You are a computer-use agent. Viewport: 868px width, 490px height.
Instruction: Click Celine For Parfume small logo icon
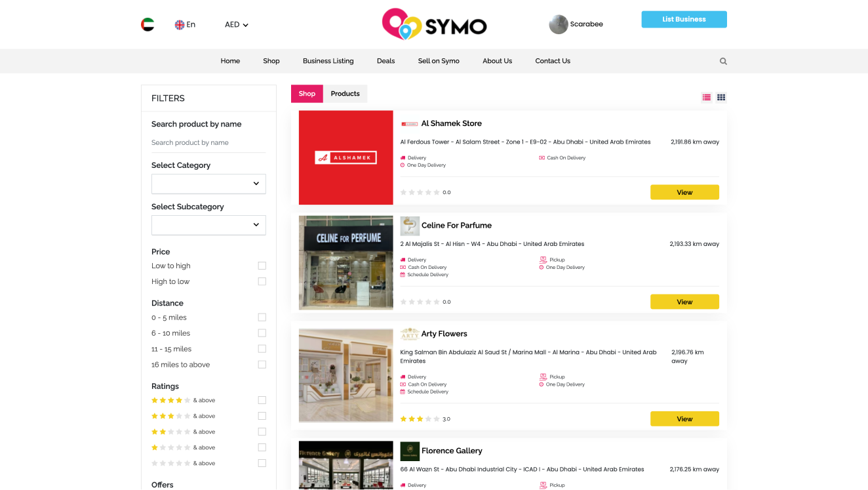[410, 226]
